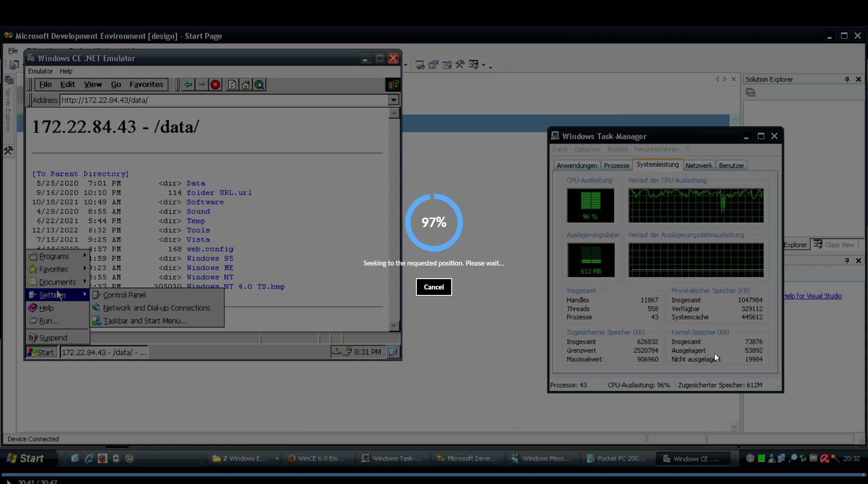Click the forward arrow in the CE browser
This screenshot has height=484, width=868.
[x=202, y=85]
